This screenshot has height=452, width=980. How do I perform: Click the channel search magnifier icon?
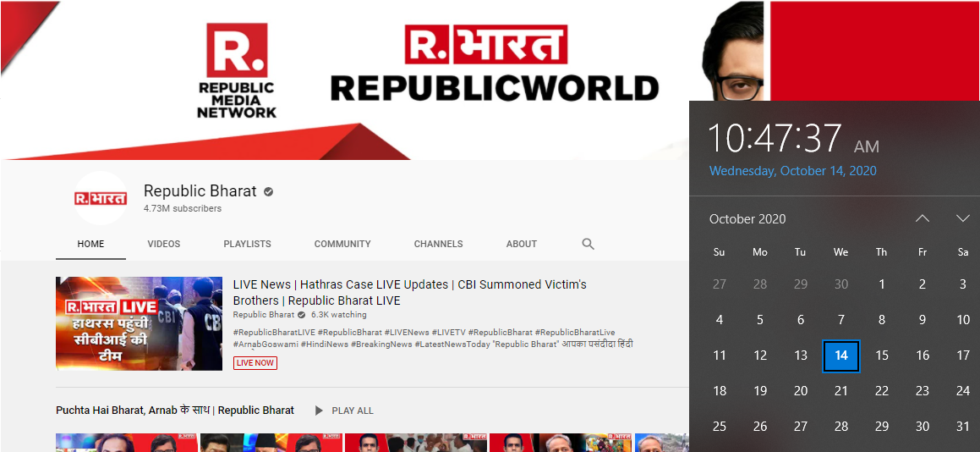588,244
